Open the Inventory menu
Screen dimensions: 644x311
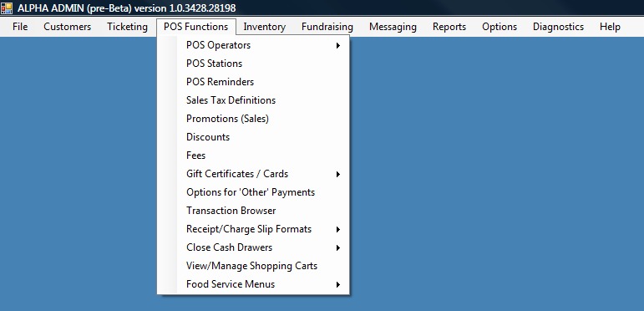coord(265,27)
